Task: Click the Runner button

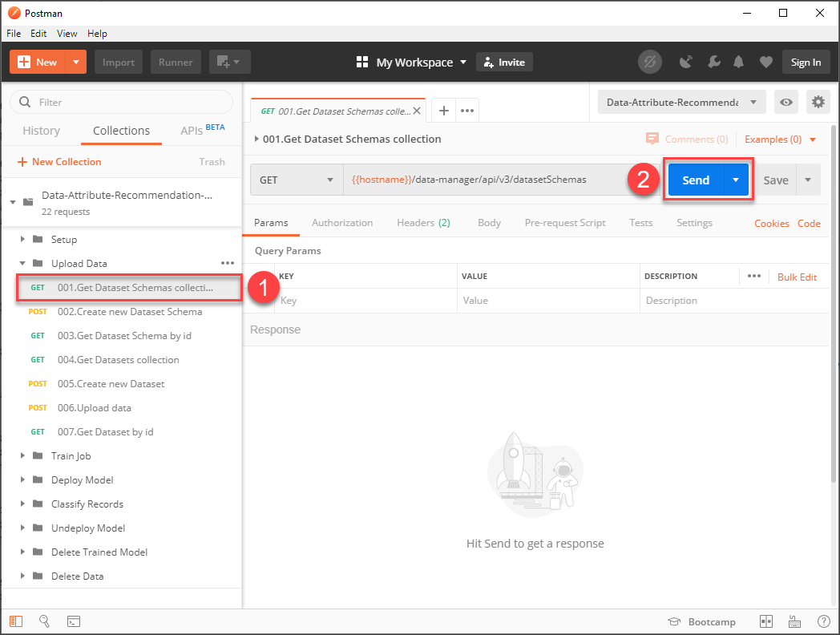Action: 176,63
